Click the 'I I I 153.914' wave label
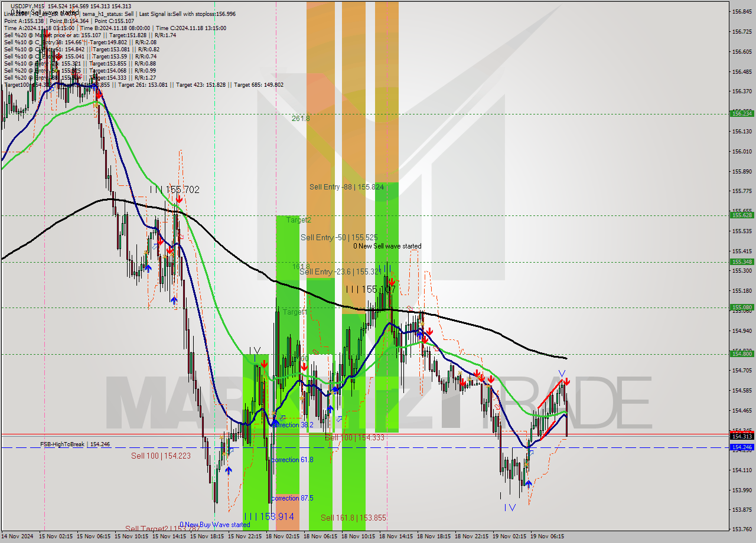The width and height of the screenshot is (756, 543). [269, 516]
